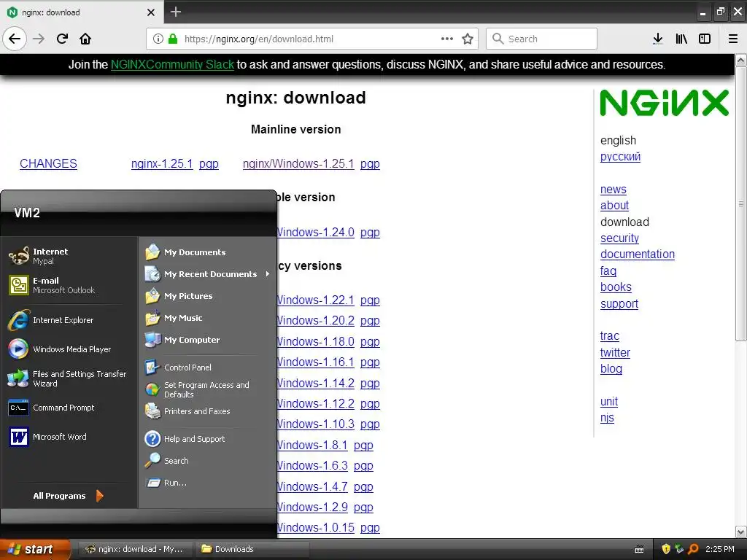The height and width of the screenshot is (560, 747).
Task: Expand All Programs list
Action: point(69,496)
